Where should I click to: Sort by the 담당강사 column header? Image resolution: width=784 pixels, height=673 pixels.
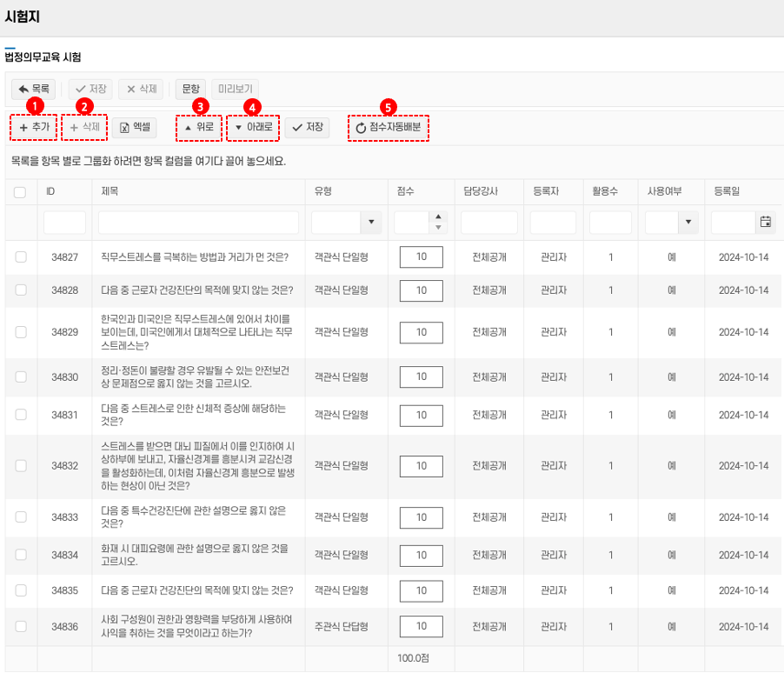[481, 191]
